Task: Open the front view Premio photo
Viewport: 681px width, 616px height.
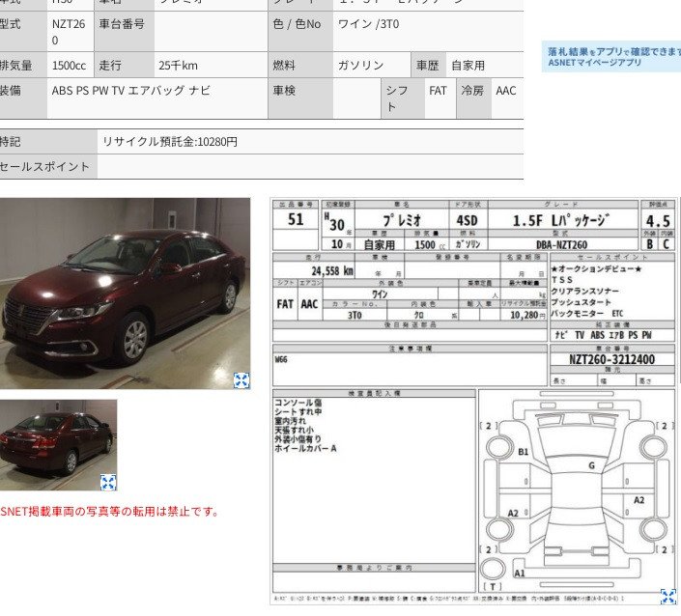Action: [125, 294]
